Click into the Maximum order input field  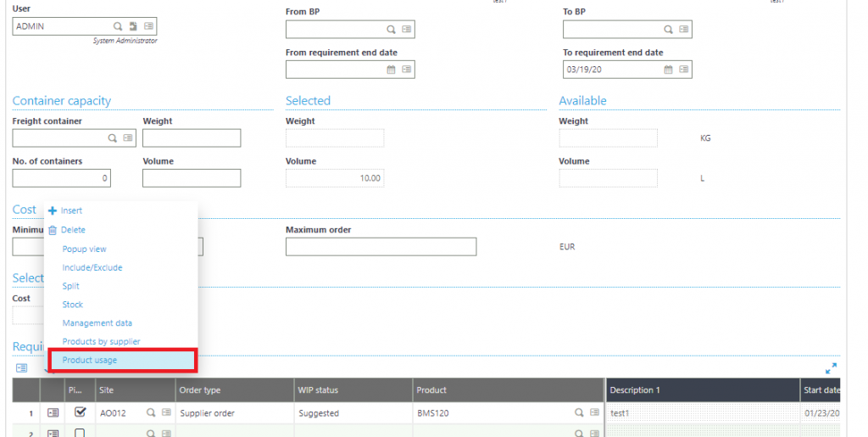(381, 247)
